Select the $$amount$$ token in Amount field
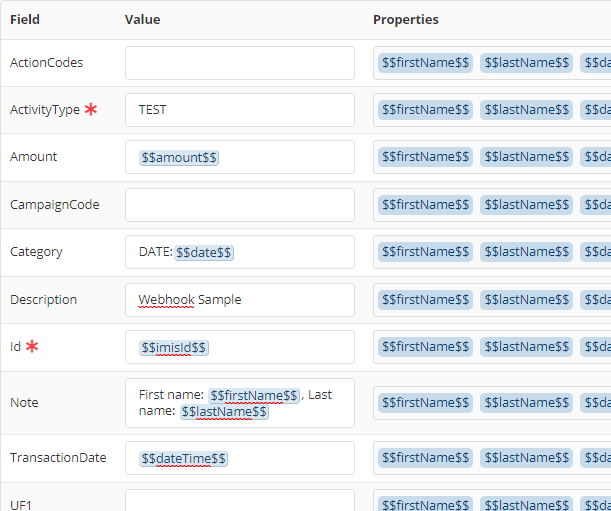This screenshot has width=611, height=511. (x=179, y=158)
